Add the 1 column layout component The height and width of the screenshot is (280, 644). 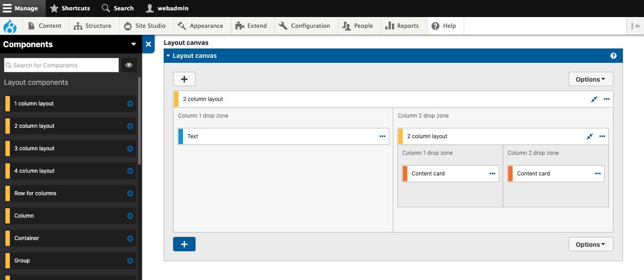[130, 104]
